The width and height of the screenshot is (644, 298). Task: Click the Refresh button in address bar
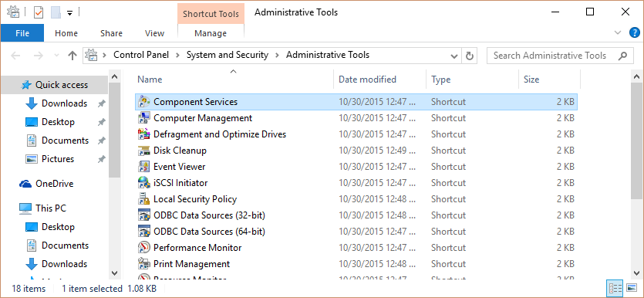470,56
